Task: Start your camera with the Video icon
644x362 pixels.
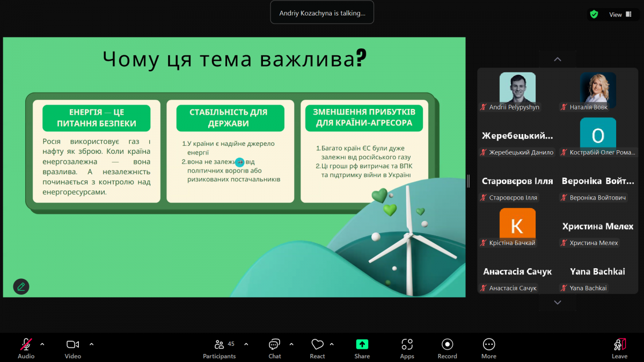Action: [x=72, y=343]
